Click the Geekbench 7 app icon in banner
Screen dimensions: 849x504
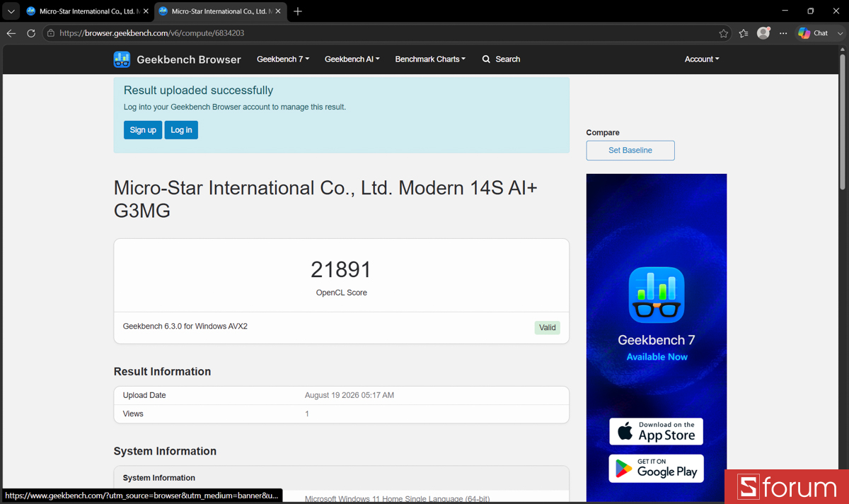(x=657, y=295)
